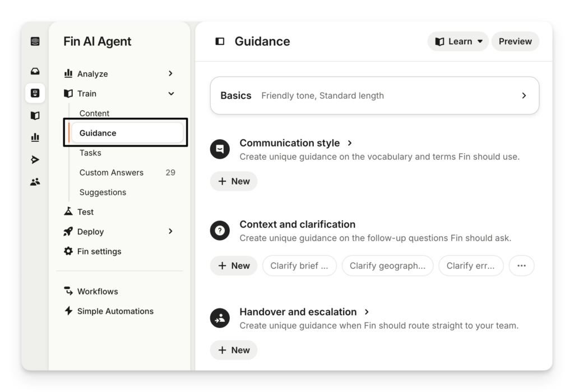Click the Simple Automations lightning icon
This screenshot has height=392, width=574.
click(x=68, y=311)
